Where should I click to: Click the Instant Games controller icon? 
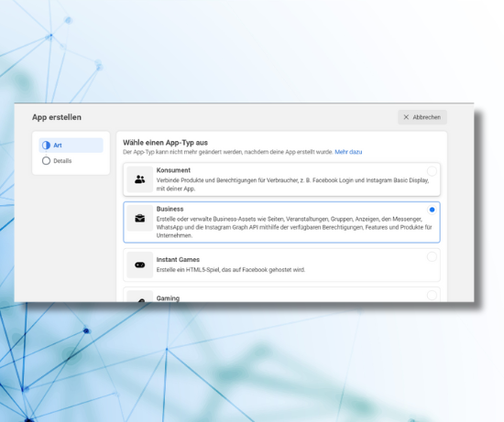click(140, 265)
